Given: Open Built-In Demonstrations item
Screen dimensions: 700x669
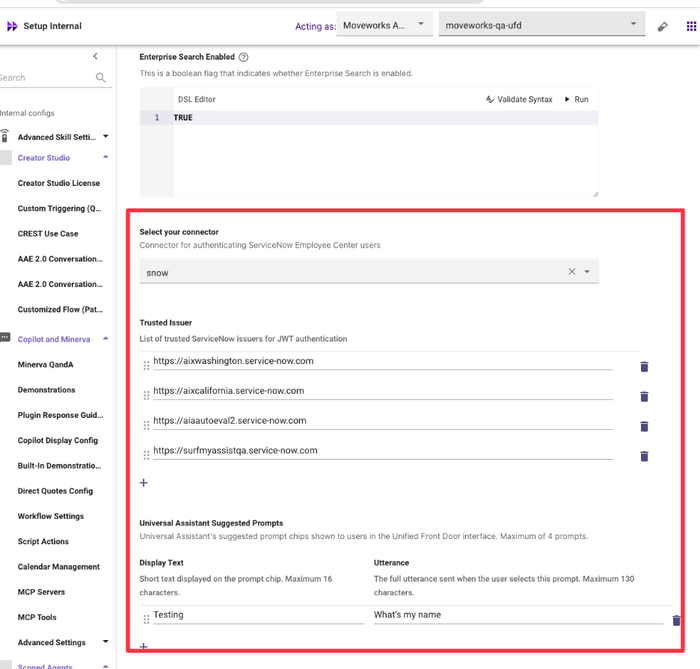Looking at the screenshot, I should pos(59,465).
